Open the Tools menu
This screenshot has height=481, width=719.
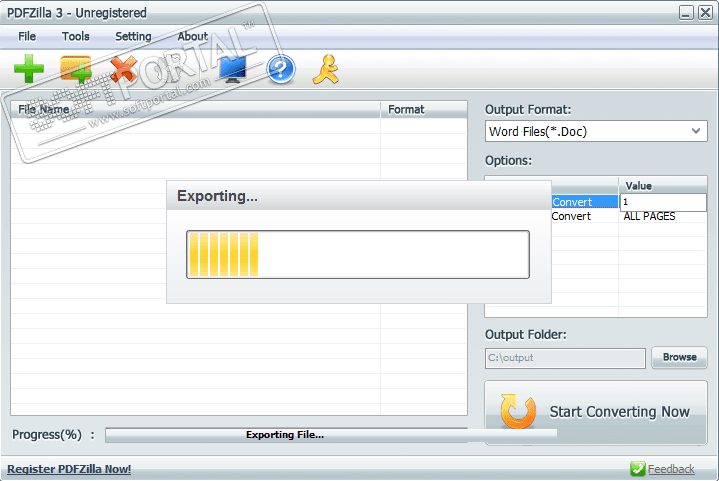(76, 36)
